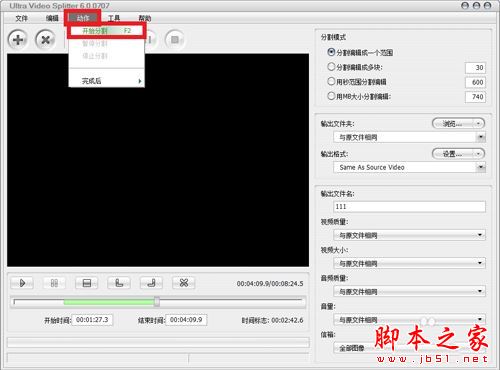500x370 pixels.
Task: Click the MB size field showing 740
Action: (475, 97)
